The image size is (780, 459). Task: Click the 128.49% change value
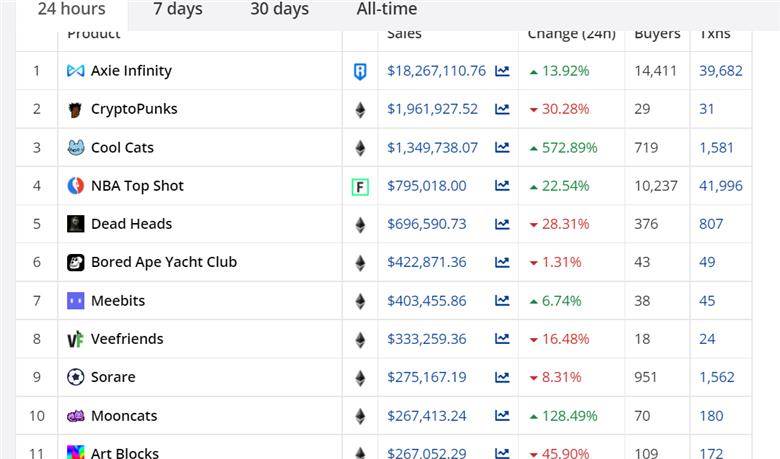click(569, 416)
